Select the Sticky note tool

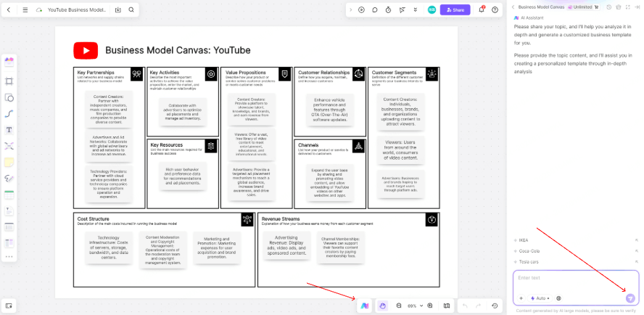(x=9, y=163)
